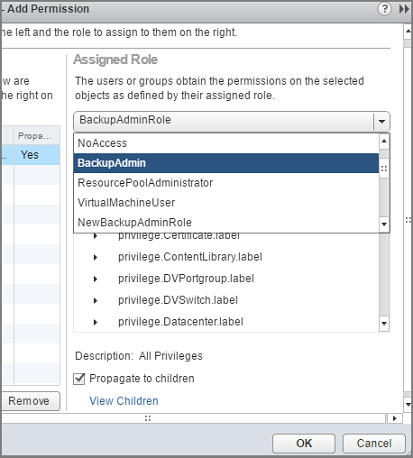Expand the privilege.Datacenter.label node
Viewport: 413px width, 458px height.
95,322
